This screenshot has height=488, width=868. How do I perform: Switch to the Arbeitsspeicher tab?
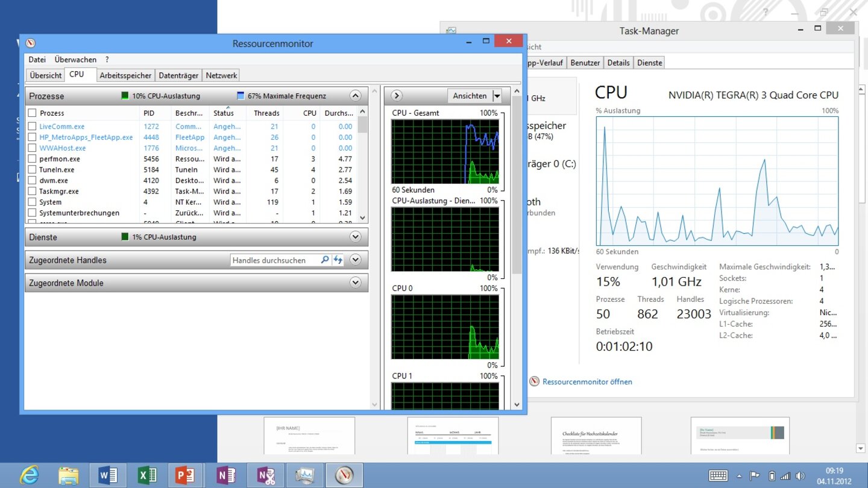(125, 75)
